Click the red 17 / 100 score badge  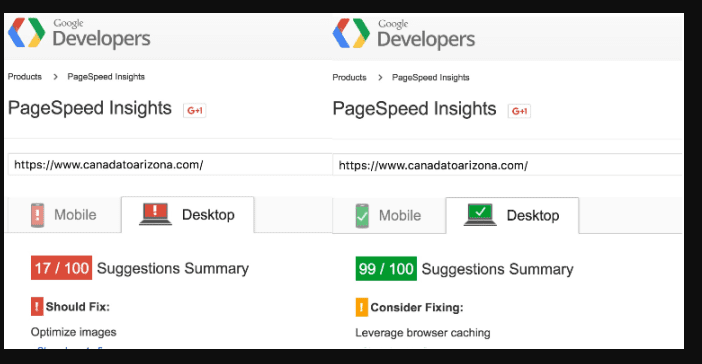pos(61,268)
